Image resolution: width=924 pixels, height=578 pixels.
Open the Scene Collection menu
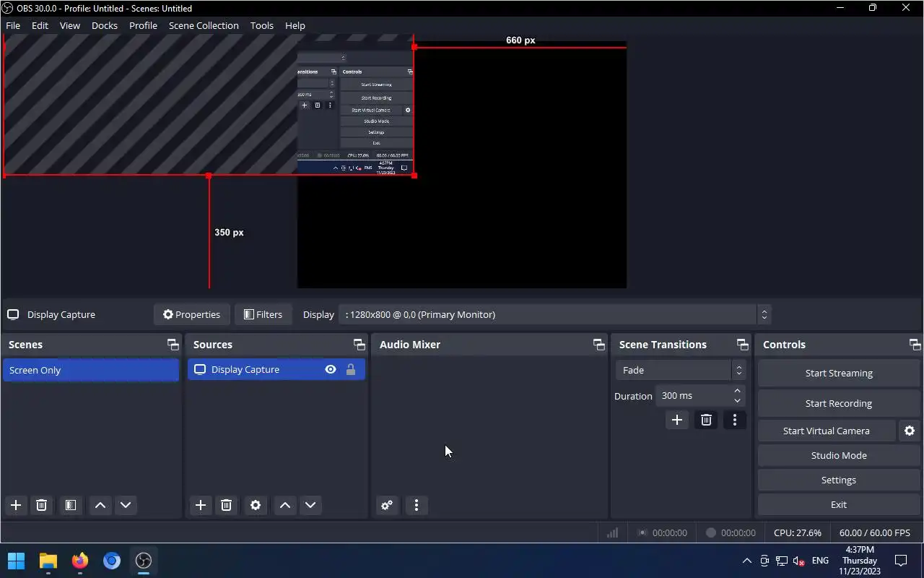click(x=204, y=25)
